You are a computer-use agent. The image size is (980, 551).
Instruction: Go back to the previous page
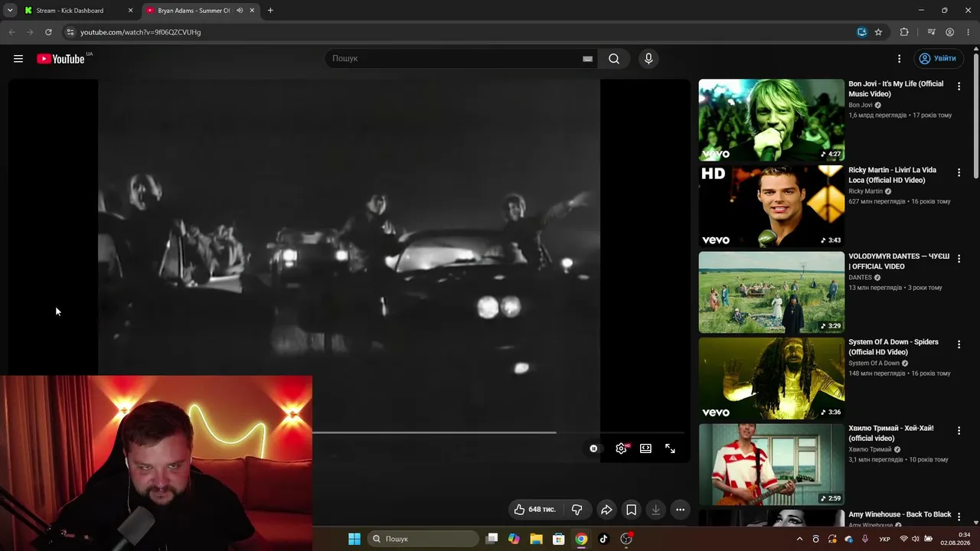11,32
